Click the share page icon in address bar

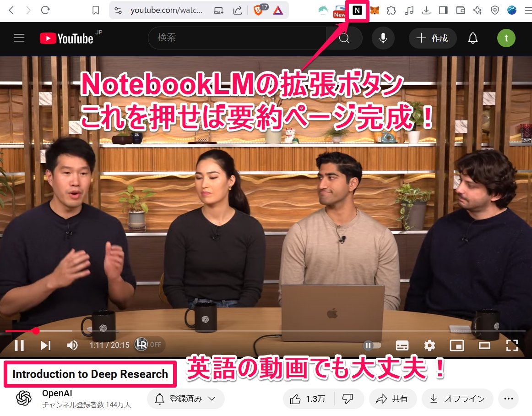pos(238,10)
